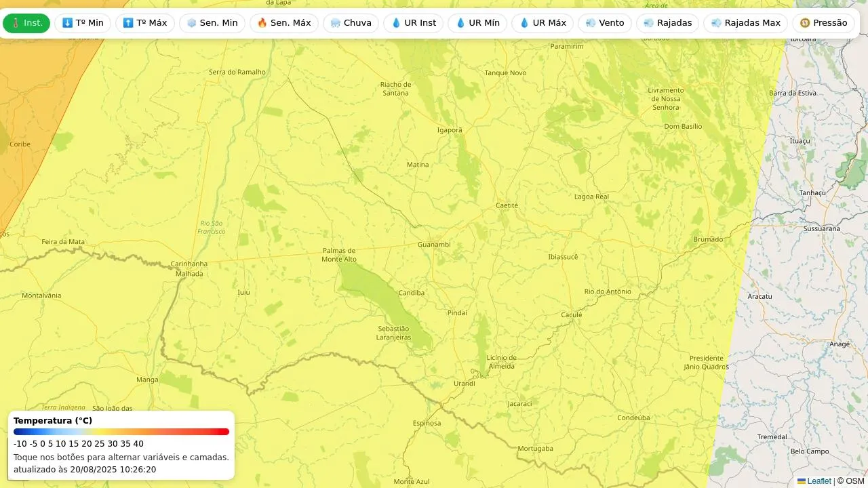This screenshot has height=488, width=868.
Task: Switch to Tº Min layer
Action: pos(83,23)
